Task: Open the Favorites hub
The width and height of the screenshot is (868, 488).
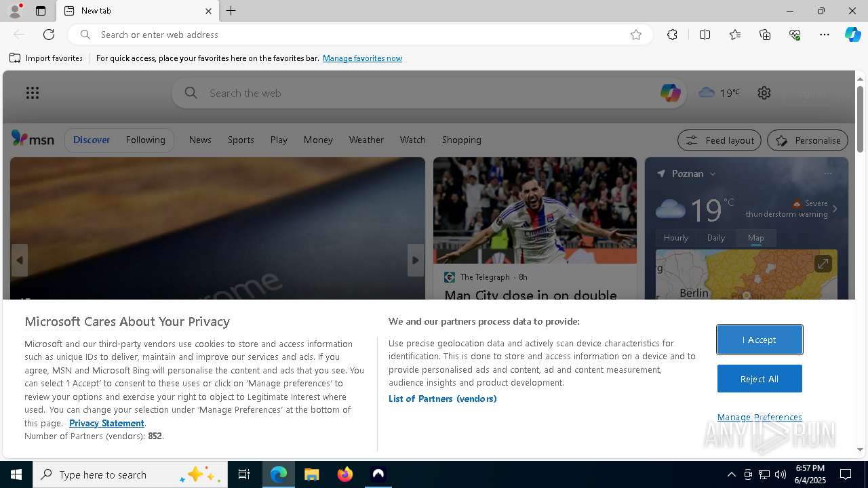Action: click(x=735, y=35)
